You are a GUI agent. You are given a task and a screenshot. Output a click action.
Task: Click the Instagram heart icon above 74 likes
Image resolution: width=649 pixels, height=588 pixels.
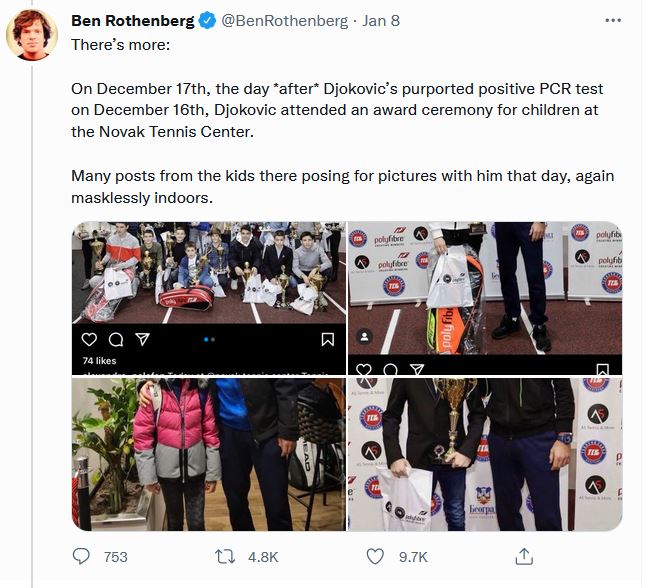tap(88, 340)
